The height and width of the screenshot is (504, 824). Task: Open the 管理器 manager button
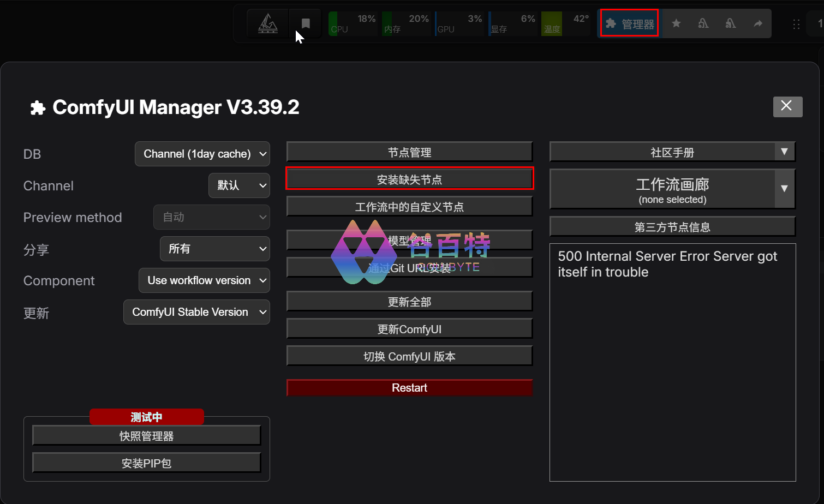point(629,23)
